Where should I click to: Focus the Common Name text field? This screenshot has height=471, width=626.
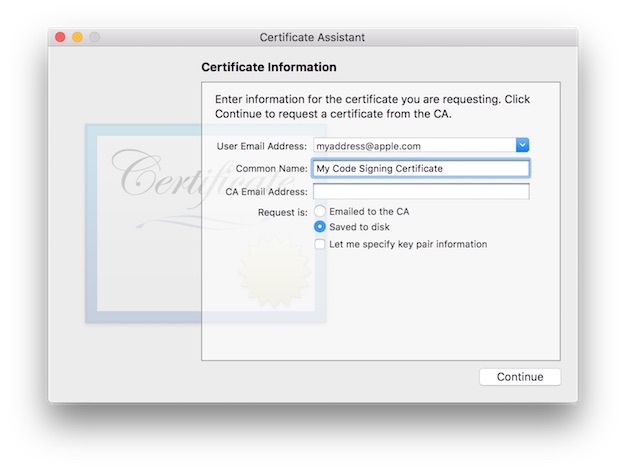(x=420, y=169)
